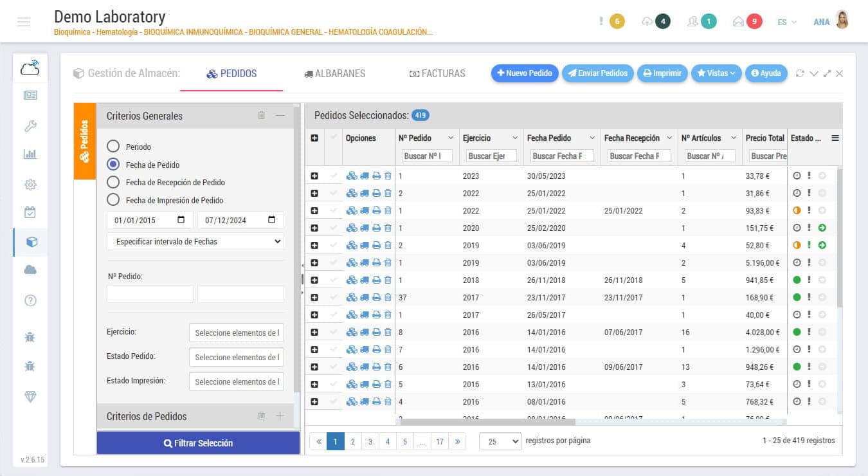The image size is (868, 476).
Task: Open the Nº Pedido column dropdown arrow
Action: point(450,138)
